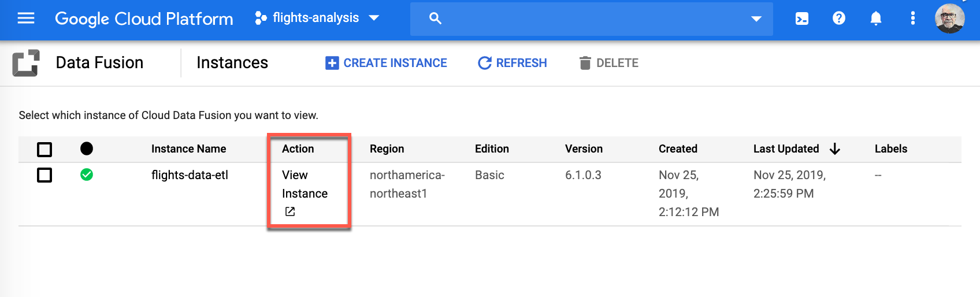Click the Data Fusion product logo

click(26, 63)
